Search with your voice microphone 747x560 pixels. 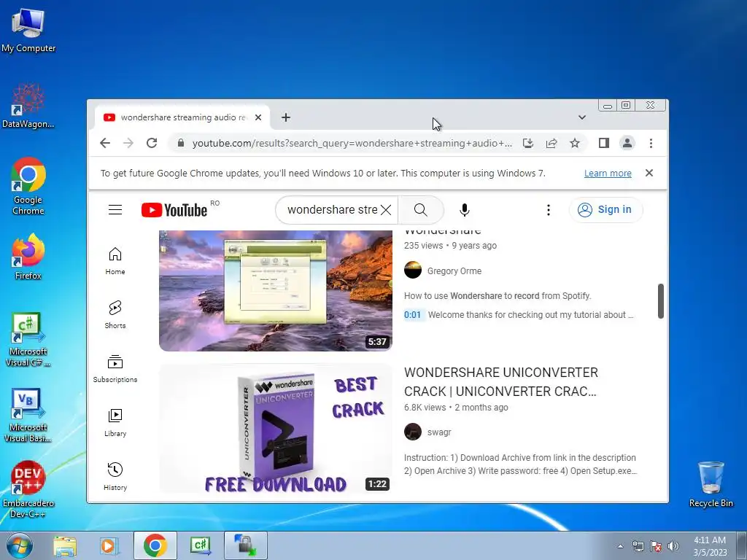click(465, 209)
